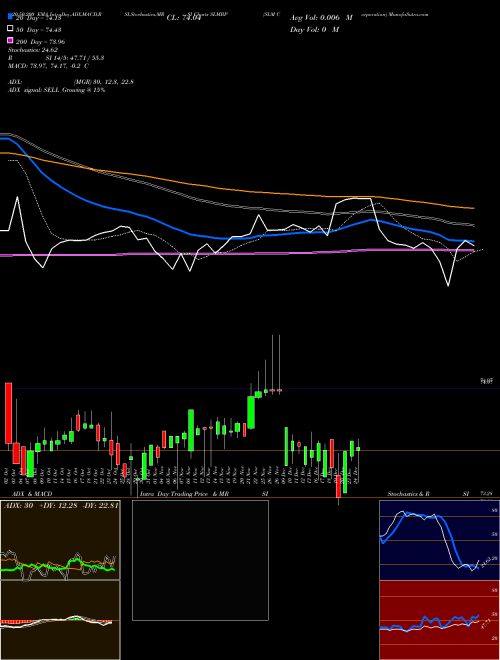500x660 pixels.
Task: Click the 'ADX & MACD' panel heading
Action: (x=32, y=493)
